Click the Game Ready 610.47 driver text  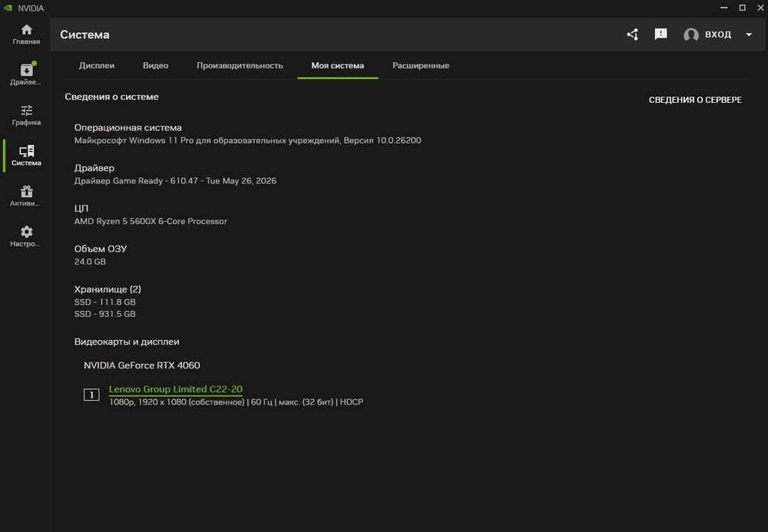pos(175,181)
